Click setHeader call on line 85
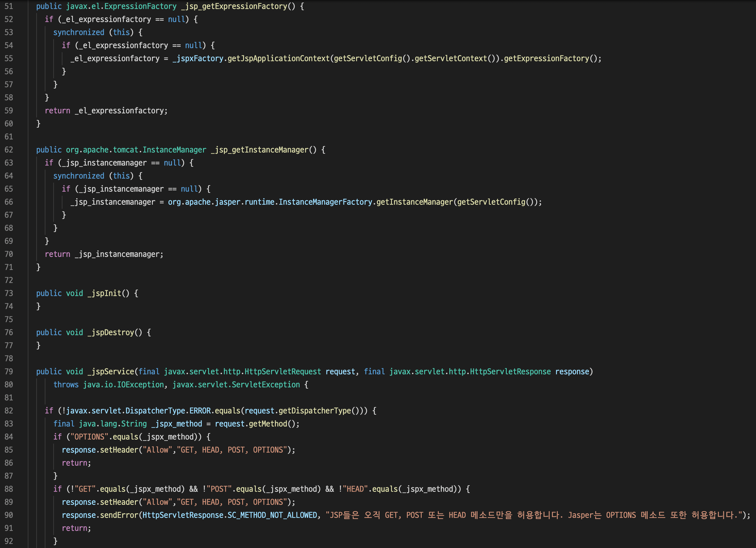756x548 pixels. pos(119,450)
